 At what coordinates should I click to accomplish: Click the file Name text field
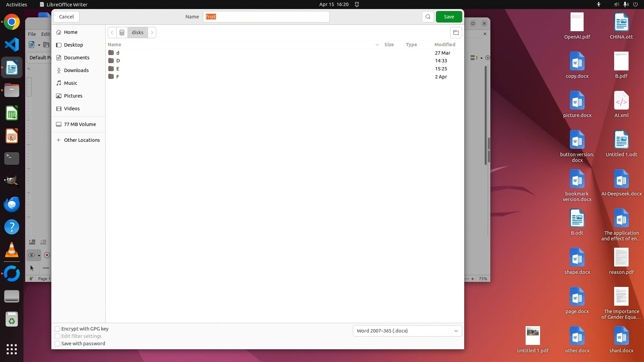266,17
